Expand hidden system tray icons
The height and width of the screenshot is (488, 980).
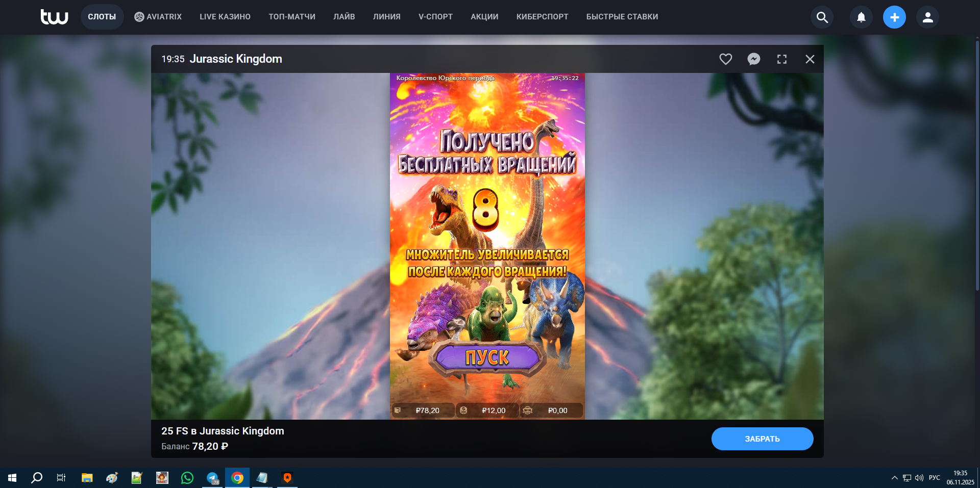click(894, 478)
